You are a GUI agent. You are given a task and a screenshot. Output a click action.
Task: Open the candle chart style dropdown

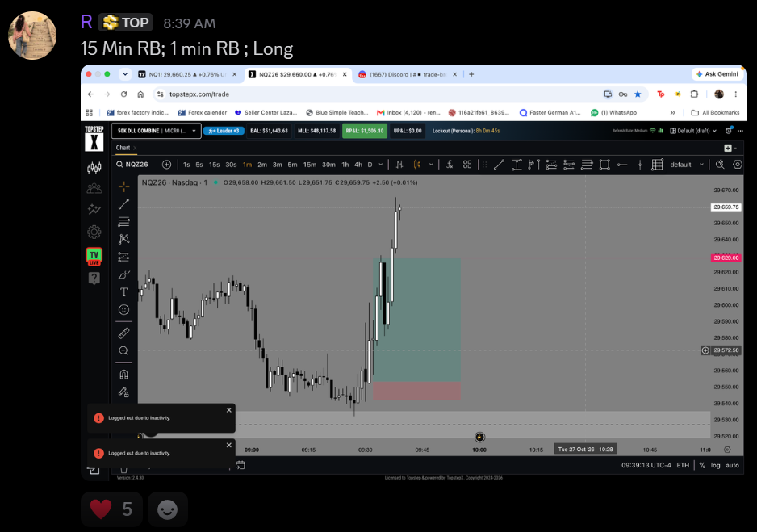click(x=431, y=165)
